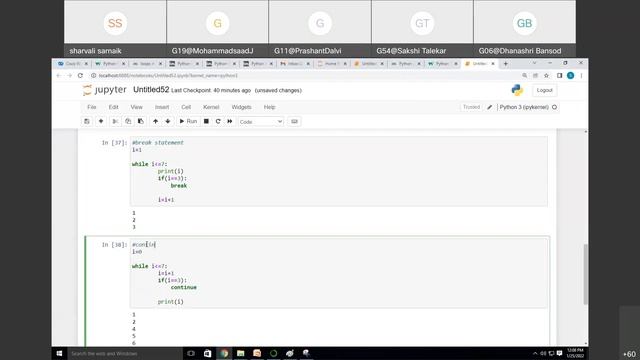Screen dimensions: 640x360
Task: Open the Insert menu
Action: click(x=162, y=107)
